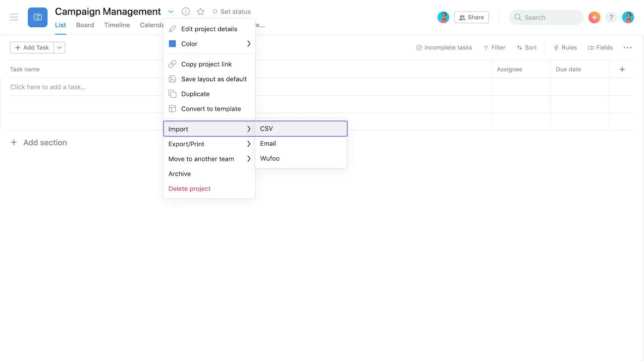Viewport: 644px width, 361px height.
Task: Click the orange quick add button
Action: click(x=594, y=17)
